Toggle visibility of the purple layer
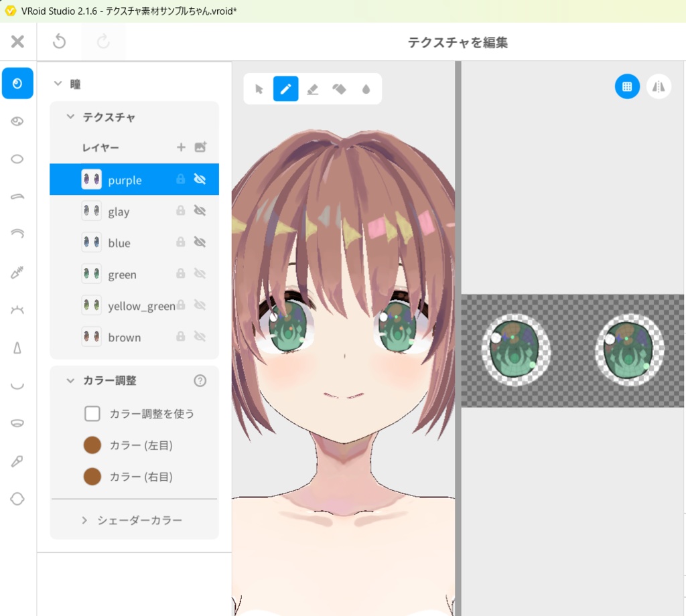This screenshot has height=616, width=686. point(200,179)
